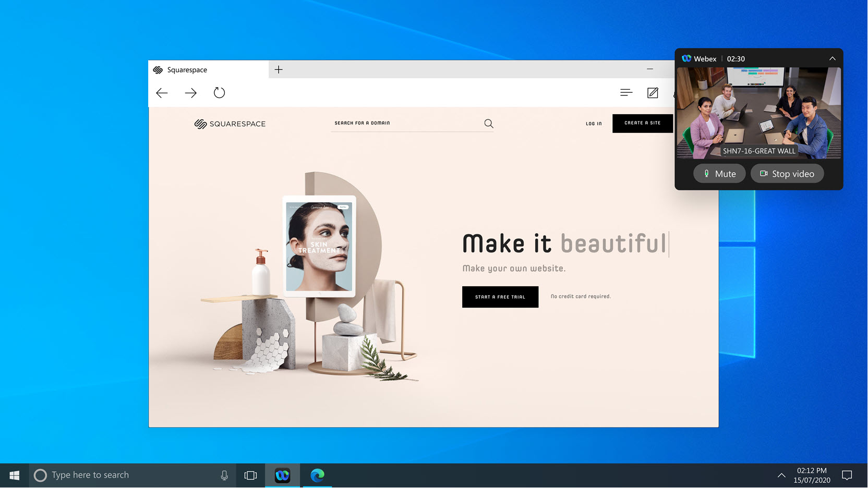Minimize the Squarespace browser window
This screenshot has height=488, width=868.
(x=650, y=69)
